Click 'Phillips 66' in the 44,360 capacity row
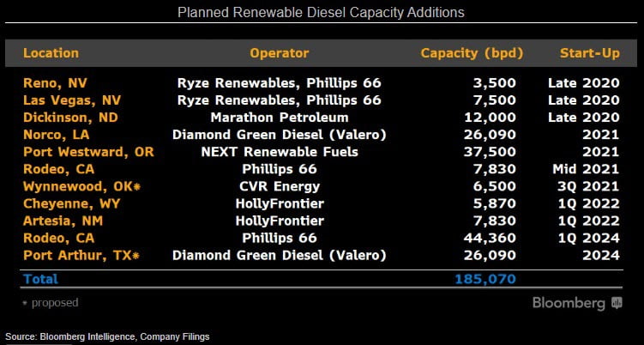 tap(280, 239)
